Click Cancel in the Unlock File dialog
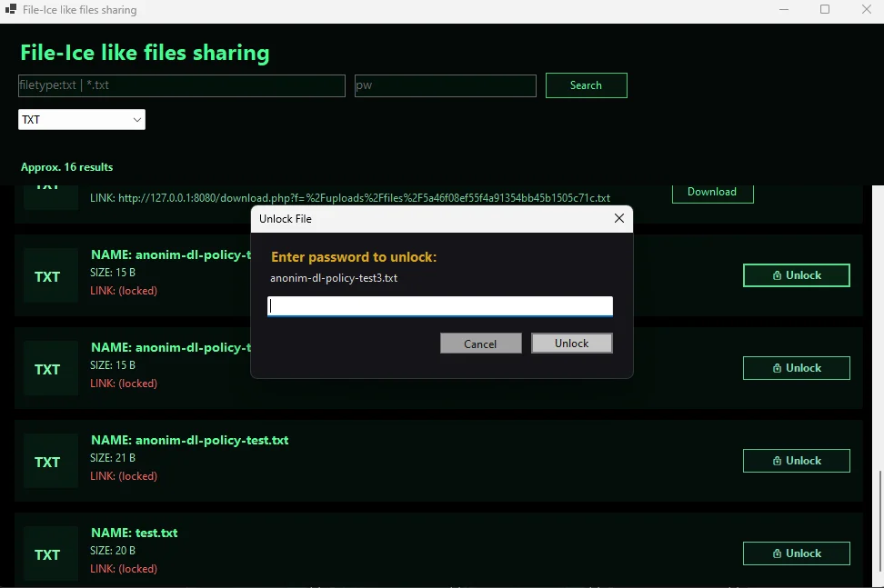The image size is (884, 588). pos(480,343)
